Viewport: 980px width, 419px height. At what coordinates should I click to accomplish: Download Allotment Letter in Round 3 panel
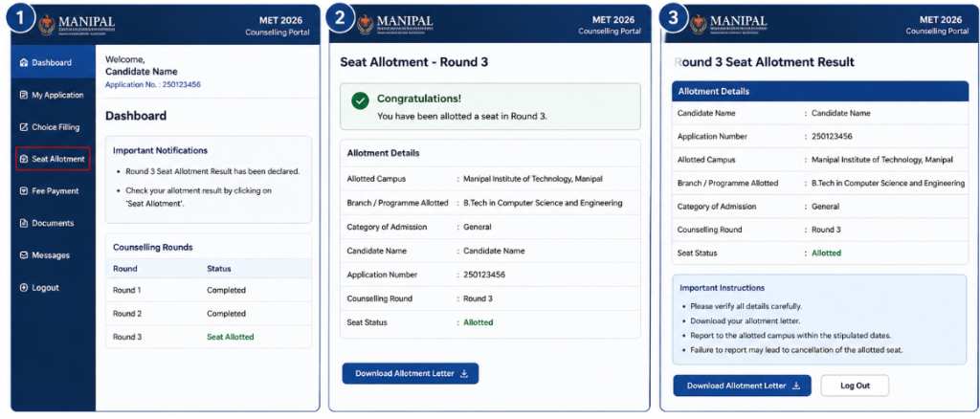click(410, 373)
